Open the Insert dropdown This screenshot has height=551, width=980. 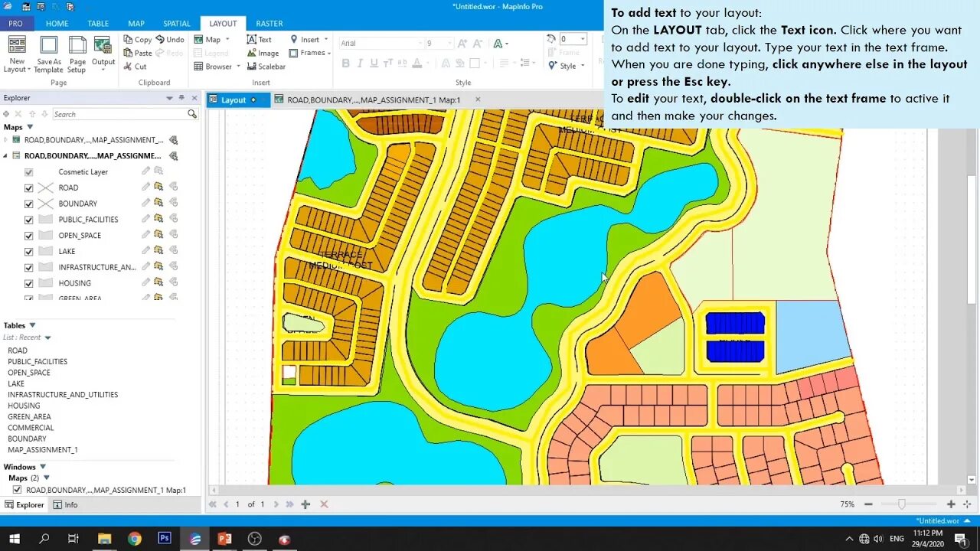[309, 40]
